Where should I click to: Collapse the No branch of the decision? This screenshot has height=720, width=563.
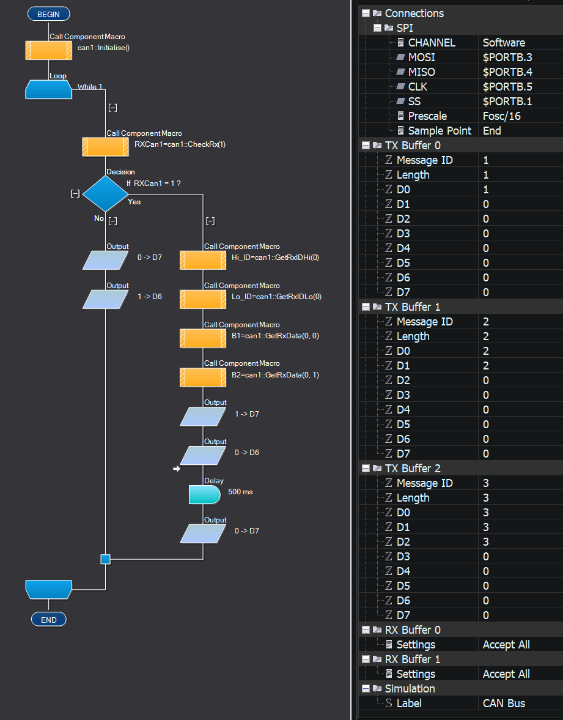(x=113, y=221)
